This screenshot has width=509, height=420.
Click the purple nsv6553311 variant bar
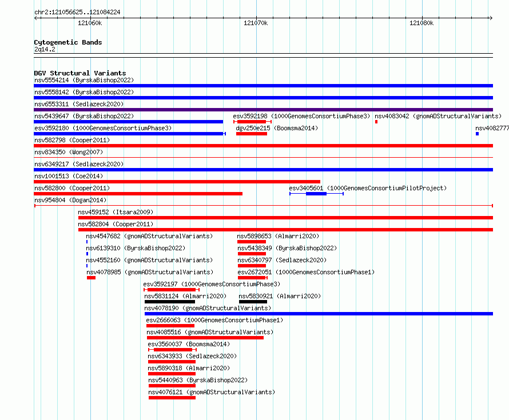pyautogui.click(x=263, y=110)
